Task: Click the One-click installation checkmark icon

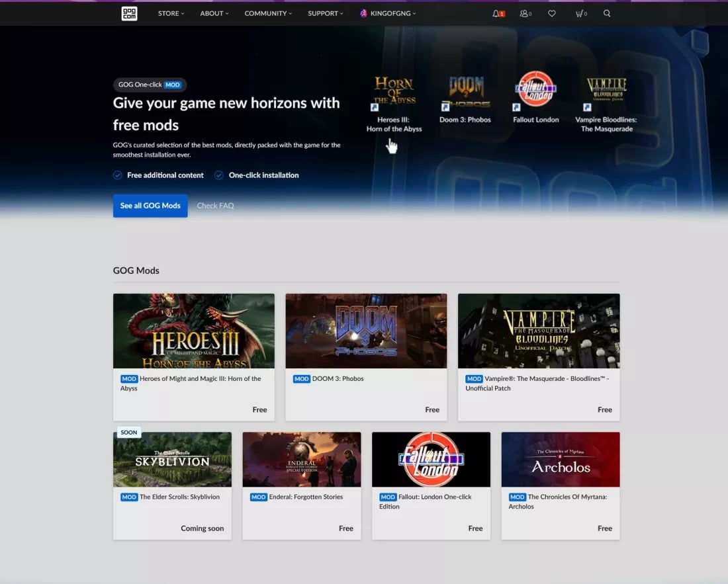Action: coord(218,175)
